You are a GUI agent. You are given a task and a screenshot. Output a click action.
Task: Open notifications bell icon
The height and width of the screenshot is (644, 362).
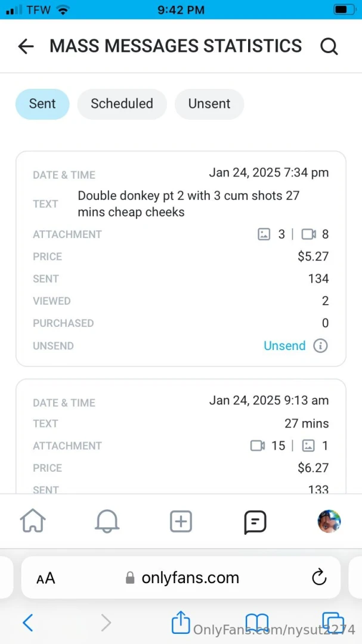point(107,522)
